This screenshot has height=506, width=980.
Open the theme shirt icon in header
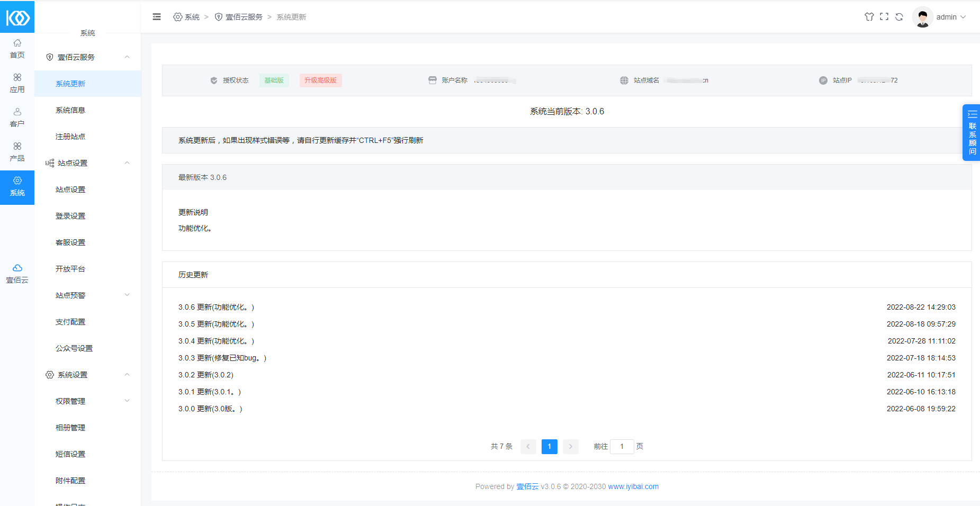coord(869,17)
